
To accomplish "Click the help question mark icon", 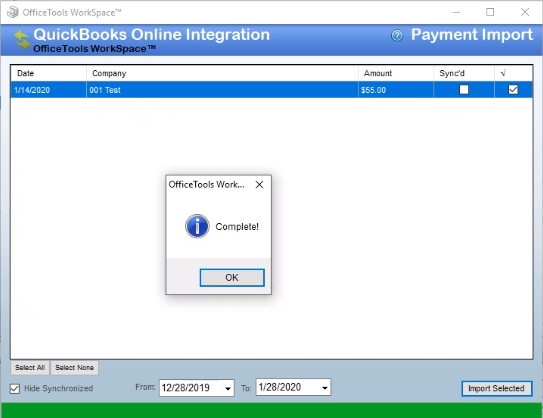I will tap(397, 35).
